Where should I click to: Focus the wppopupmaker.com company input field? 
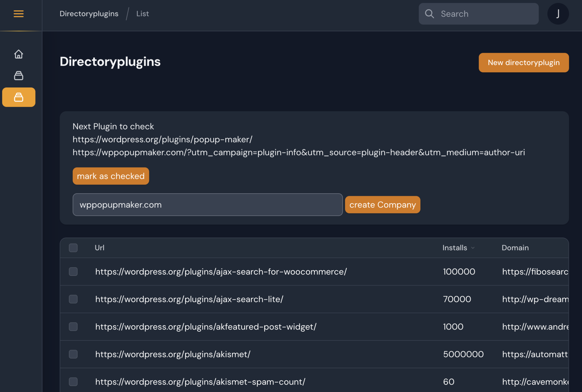(x=207, y=205)
